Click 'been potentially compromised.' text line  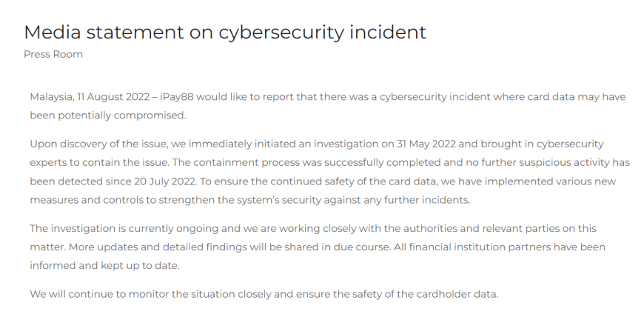[108, 116]
